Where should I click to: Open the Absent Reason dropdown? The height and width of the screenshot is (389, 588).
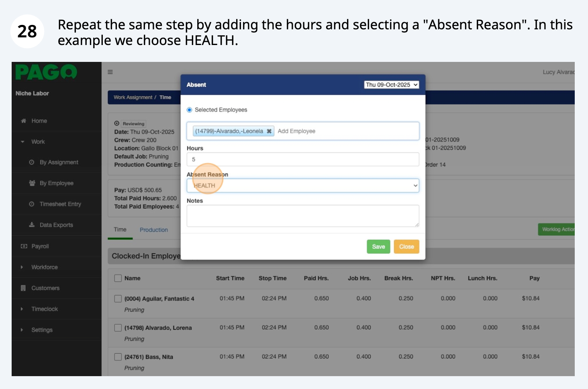point(303,186)
